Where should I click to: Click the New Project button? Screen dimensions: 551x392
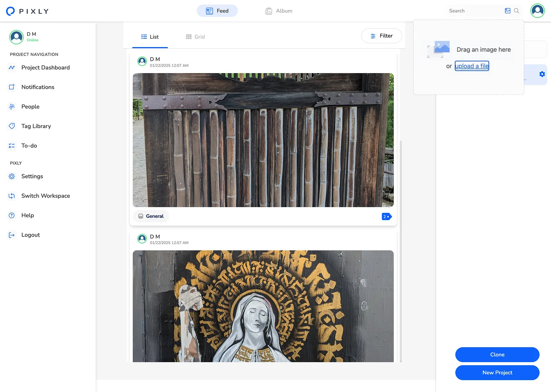(497, 372)
